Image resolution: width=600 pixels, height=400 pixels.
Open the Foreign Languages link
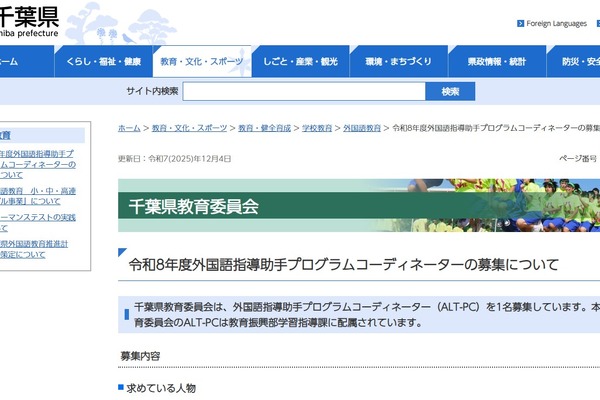point(556,24)
